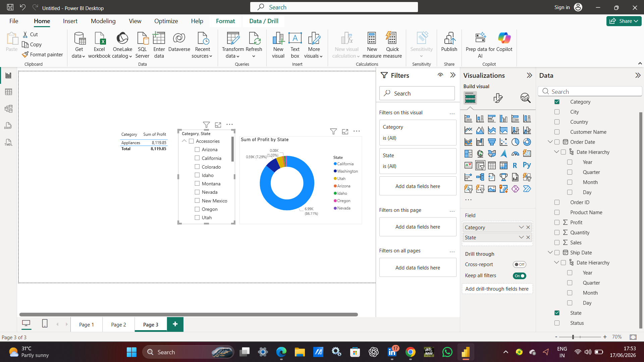Select the Python visual
This screenshot has height=362, width=644.
(x=527, y=165)
